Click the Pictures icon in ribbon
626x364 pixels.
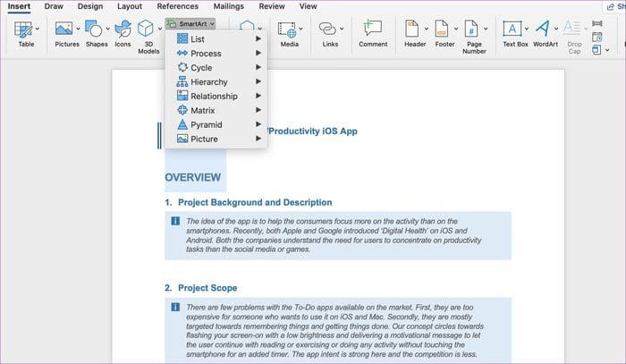[x=63, y=29]
